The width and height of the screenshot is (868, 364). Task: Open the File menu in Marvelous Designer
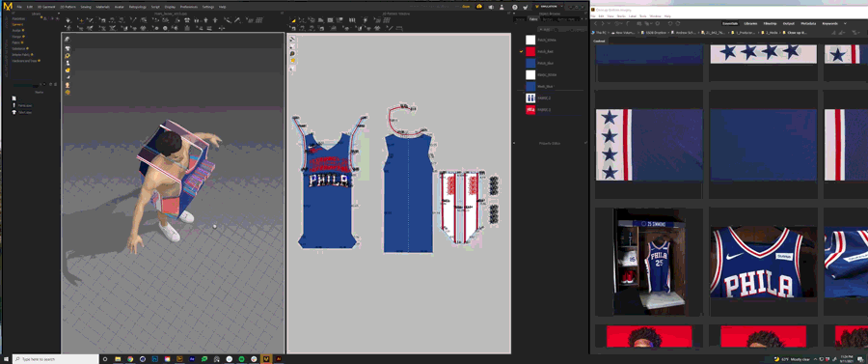click(19, 7)
